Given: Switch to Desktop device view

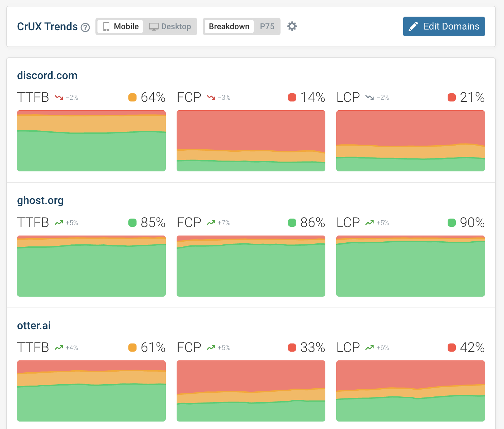Looking at the screenshot, I should 170,26.
